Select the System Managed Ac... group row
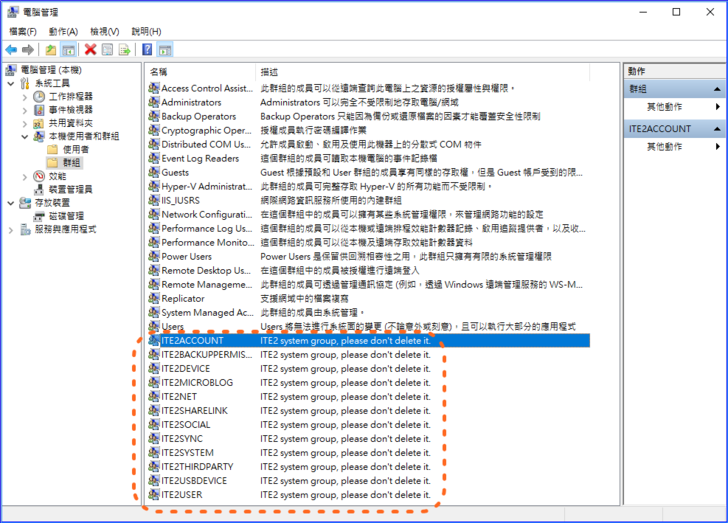This screenshot has width=728, height=523. (x=369, y=312)
